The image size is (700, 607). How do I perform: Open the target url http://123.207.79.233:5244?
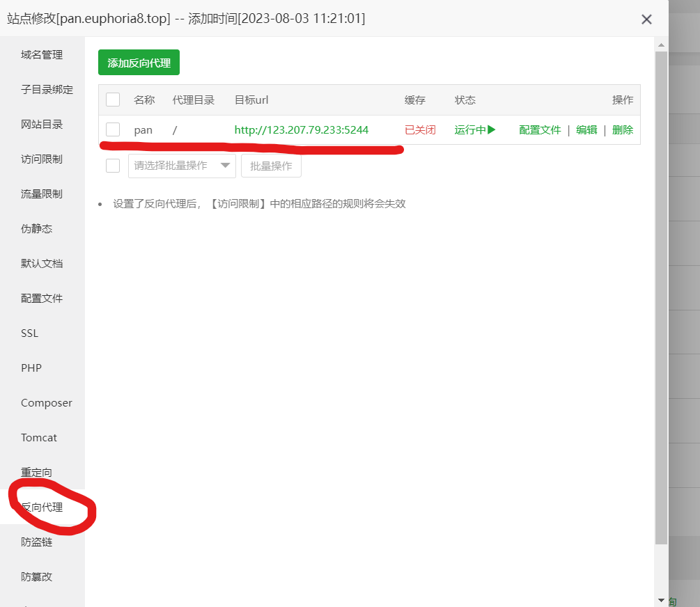302,130
